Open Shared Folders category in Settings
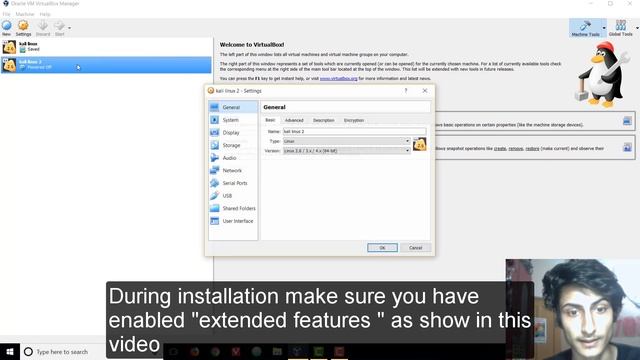 (233, 208)
